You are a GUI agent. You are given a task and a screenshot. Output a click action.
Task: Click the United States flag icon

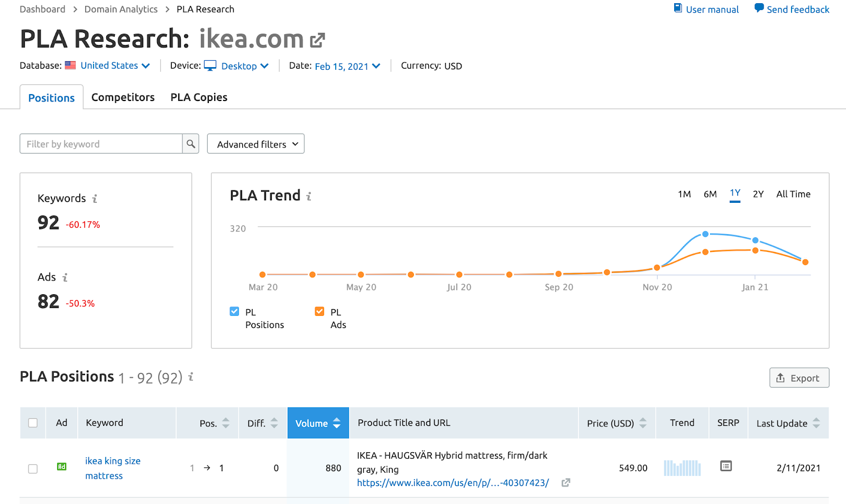70,66
